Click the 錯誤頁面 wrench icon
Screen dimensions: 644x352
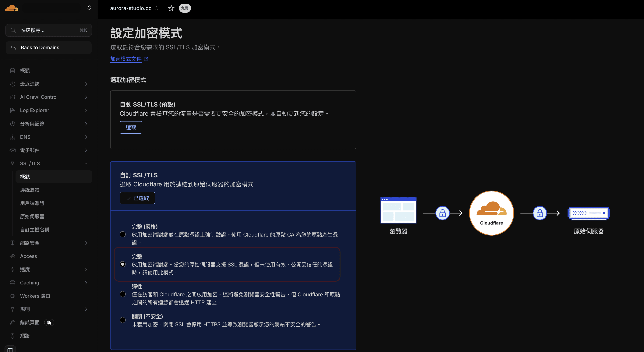coord(12,322)
